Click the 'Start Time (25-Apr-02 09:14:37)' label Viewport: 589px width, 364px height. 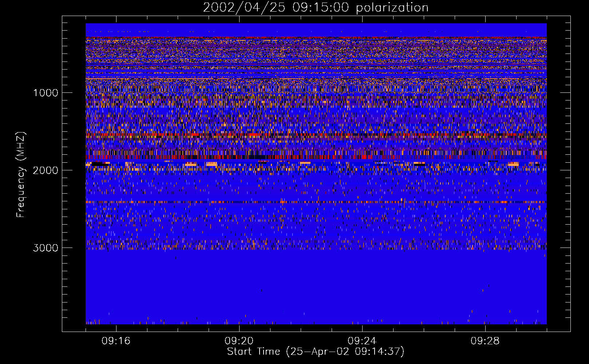[316, 352]
